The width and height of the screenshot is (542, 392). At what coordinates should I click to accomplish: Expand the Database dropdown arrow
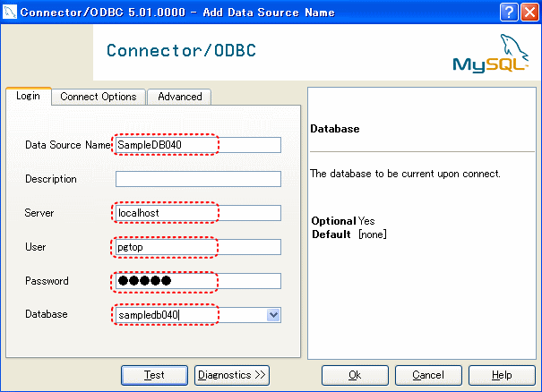pos(273,315)
